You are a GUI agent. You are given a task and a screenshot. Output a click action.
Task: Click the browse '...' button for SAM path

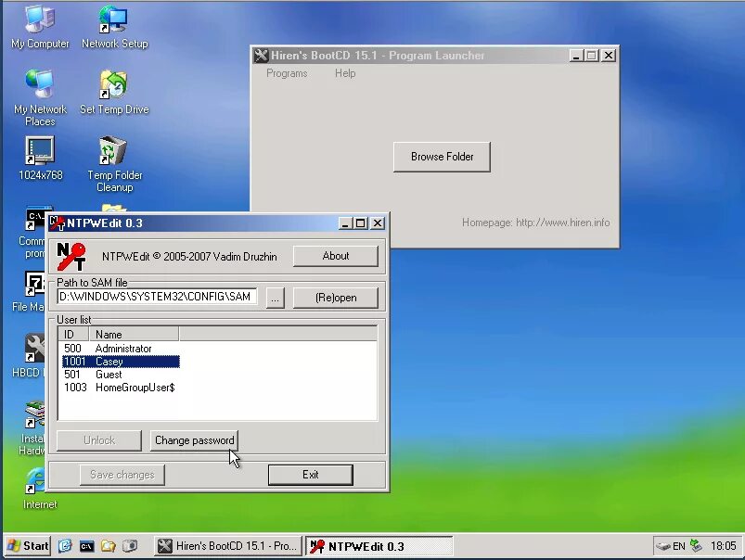point(276,298)
